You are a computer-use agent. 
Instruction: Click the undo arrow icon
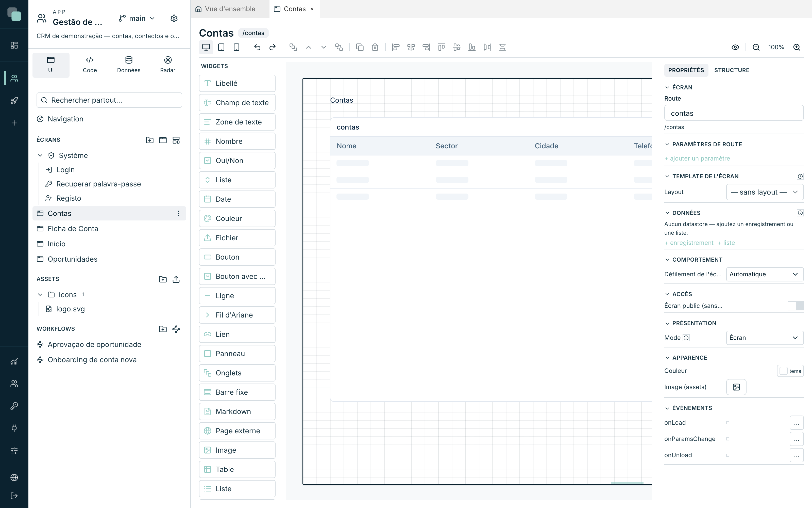point(257,47)
